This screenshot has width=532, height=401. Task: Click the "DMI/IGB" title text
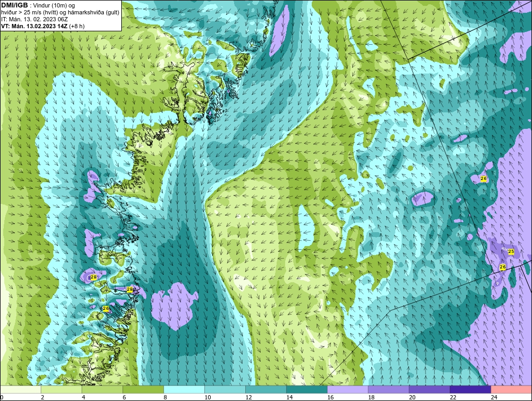click(x=14, y=5)
